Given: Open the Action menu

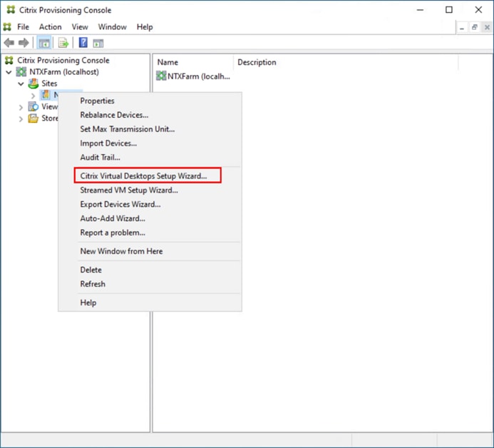Looking at the screenshot, I should pos(51,27).
